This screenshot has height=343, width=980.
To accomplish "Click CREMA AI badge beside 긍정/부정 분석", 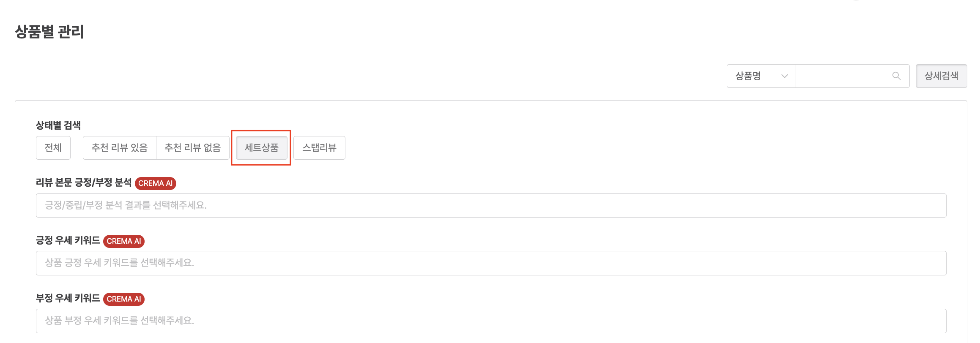I will click(156, 183).
